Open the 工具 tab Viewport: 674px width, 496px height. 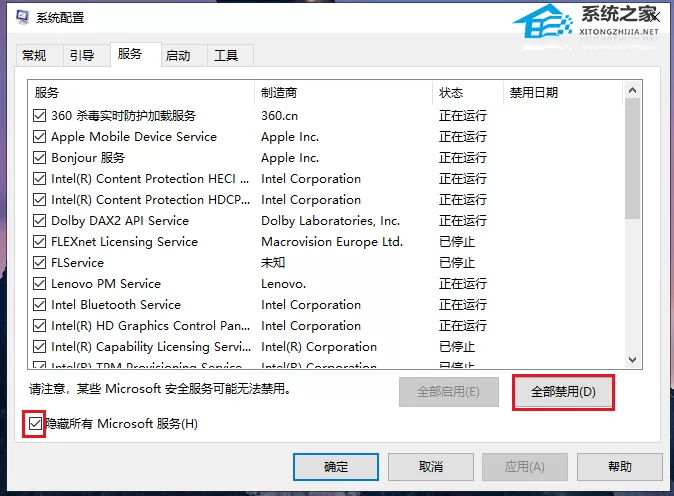[x=226, y=55]
